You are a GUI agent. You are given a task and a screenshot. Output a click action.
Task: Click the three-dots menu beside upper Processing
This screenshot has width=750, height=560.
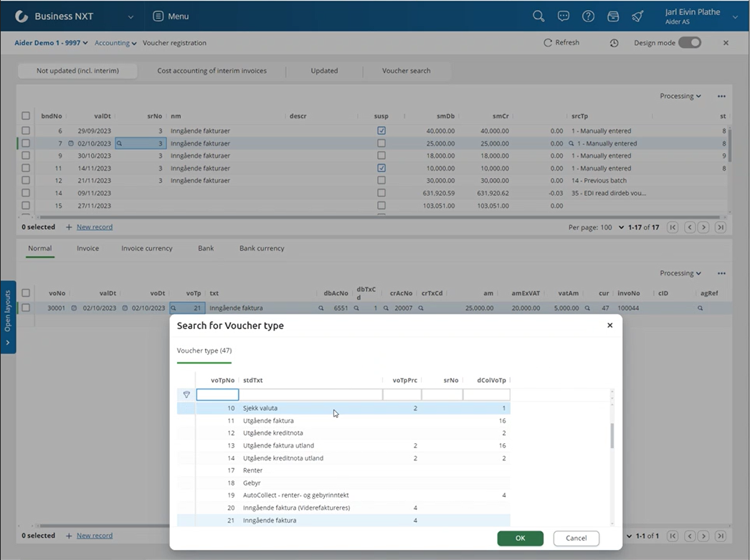click(721, 96)
